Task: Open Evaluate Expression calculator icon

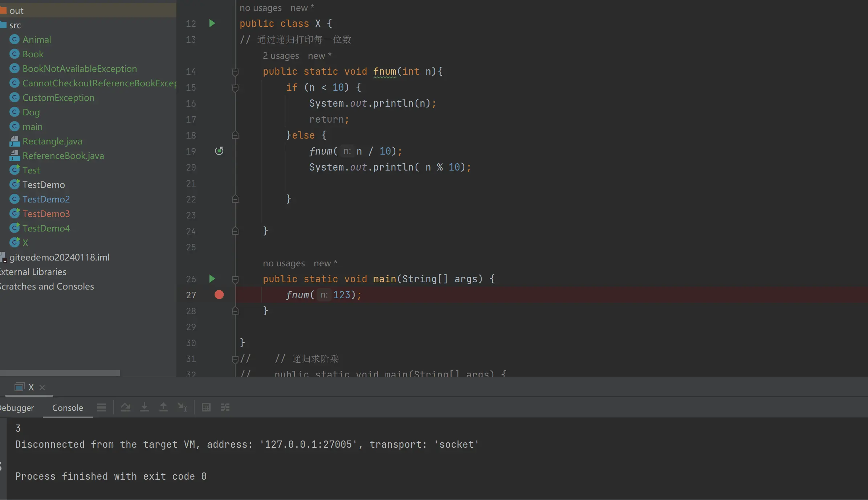Action: click(206, 407)
